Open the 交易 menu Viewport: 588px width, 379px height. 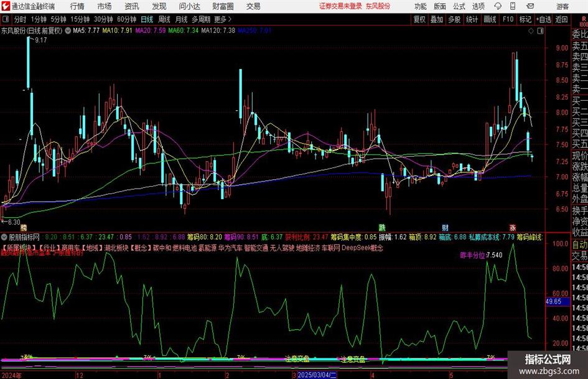pos(253,6)
